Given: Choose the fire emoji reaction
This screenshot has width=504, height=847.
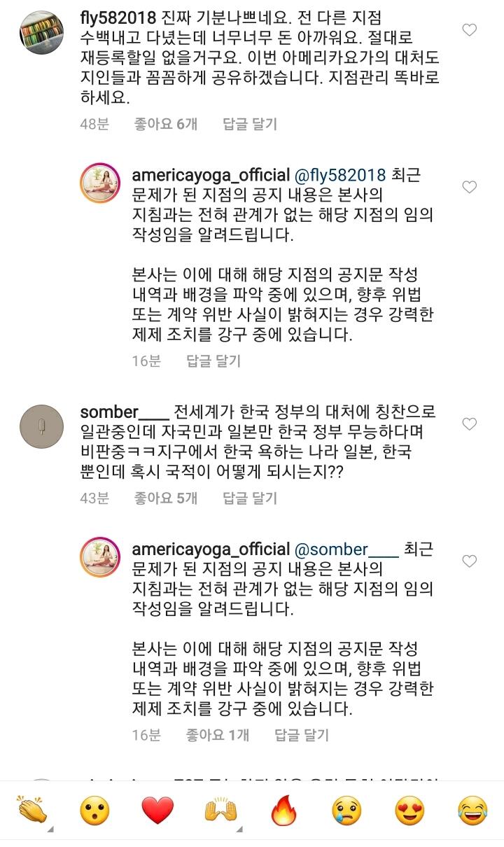Looking at the screenshot, I should point(283,811).
